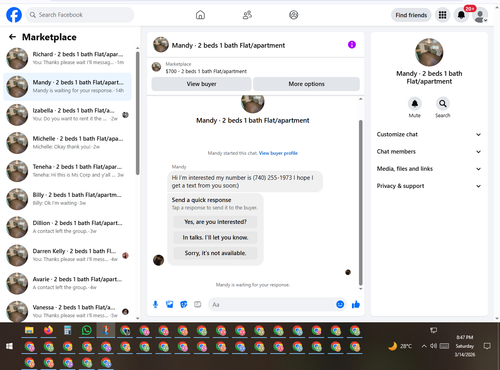The height and width of the screenshot is (370, 500).
Task: Select the Mandy conversation in list
Action: coord(67,87)
